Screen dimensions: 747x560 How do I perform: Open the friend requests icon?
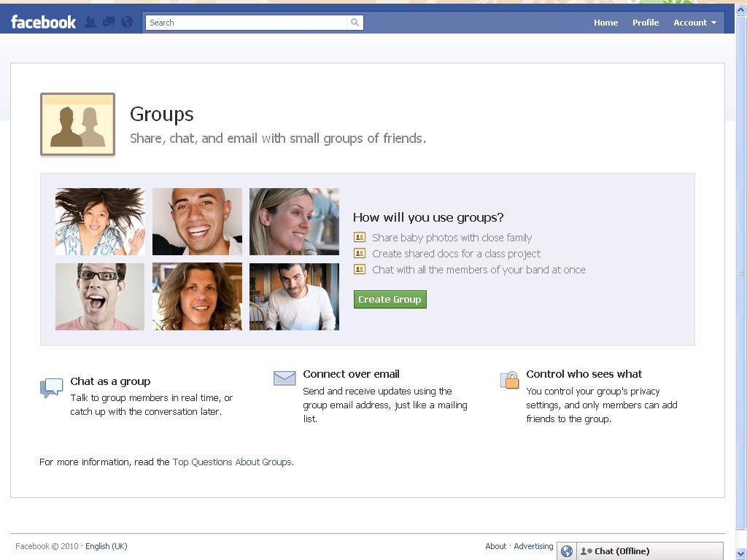point(90,22)
